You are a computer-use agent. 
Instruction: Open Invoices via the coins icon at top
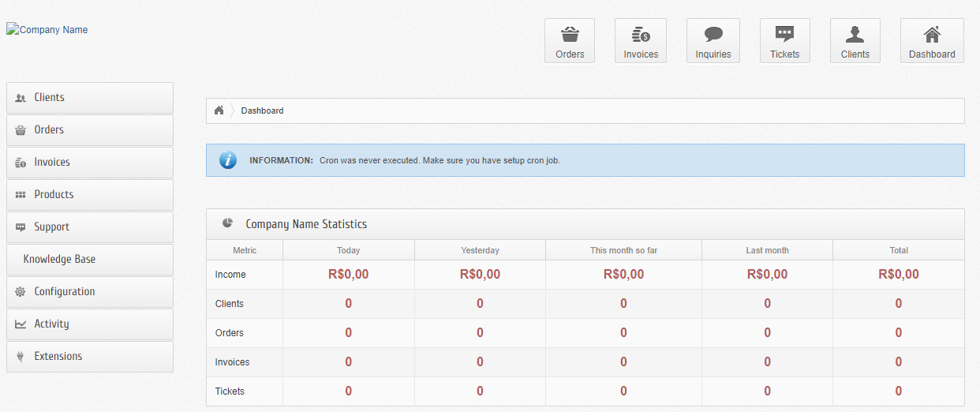coord(640,36)
